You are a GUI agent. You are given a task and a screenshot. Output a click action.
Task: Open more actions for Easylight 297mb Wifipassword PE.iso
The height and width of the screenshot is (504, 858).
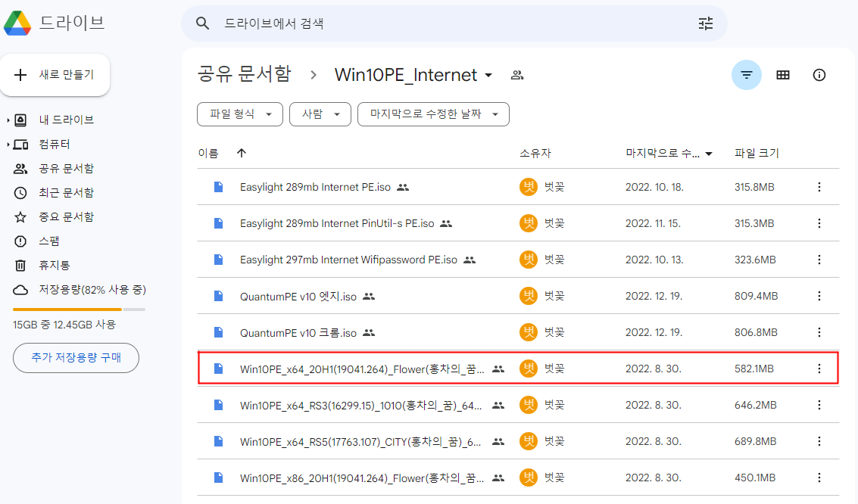click(x=819, y=260)
